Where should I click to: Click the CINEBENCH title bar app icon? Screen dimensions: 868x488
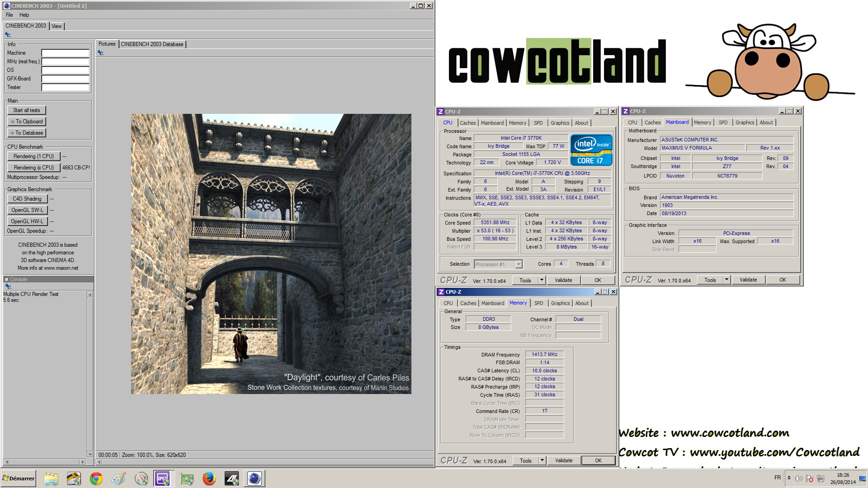click(7, 6)
